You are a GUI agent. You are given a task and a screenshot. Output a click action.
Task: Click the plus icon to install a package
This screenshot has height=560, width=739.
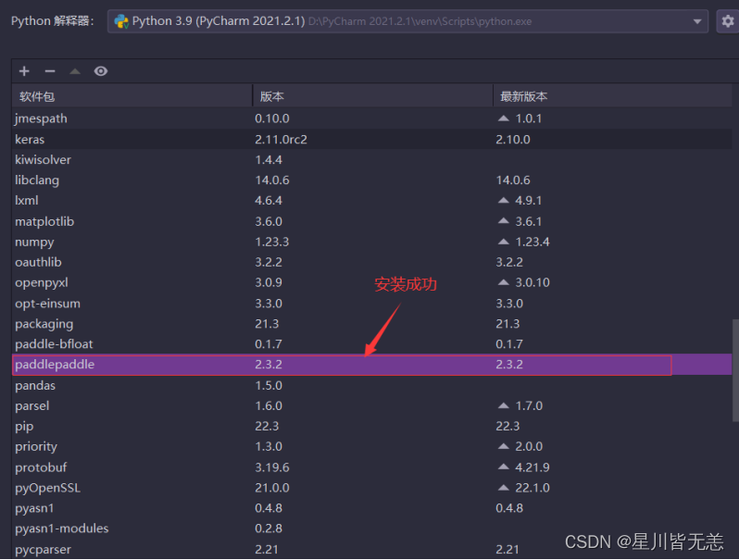(x=24, y=71)
